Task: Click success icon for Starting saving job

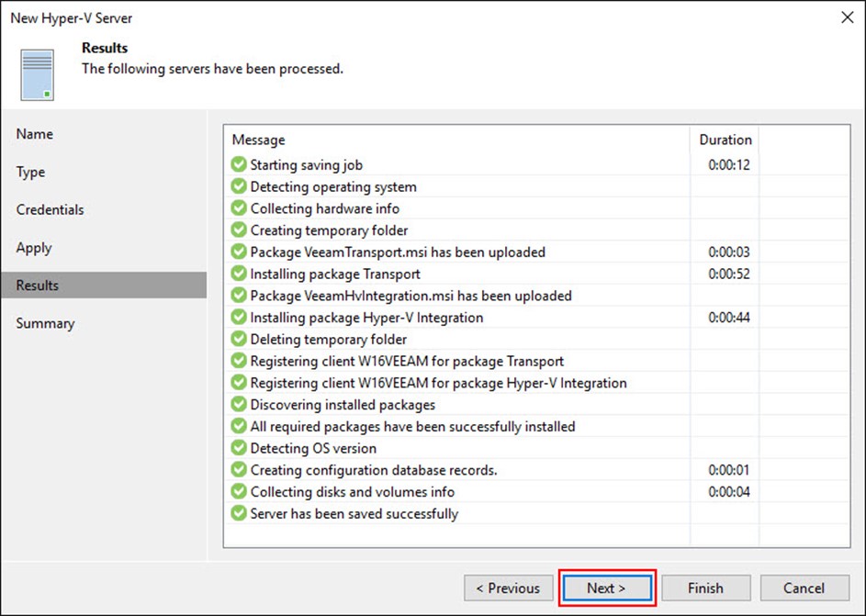Action: 239,164
